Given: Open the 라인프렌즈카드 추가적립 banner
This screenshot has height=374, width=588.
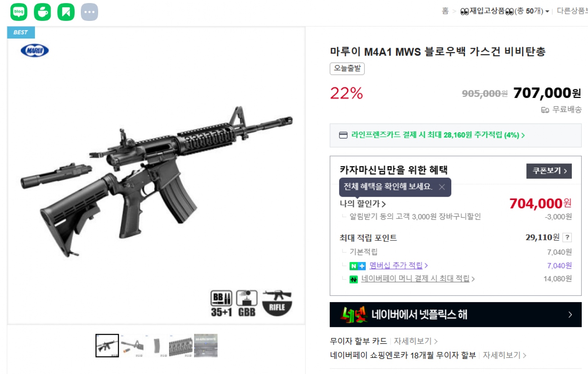Looking at the screenshot, I should (455, 135).
